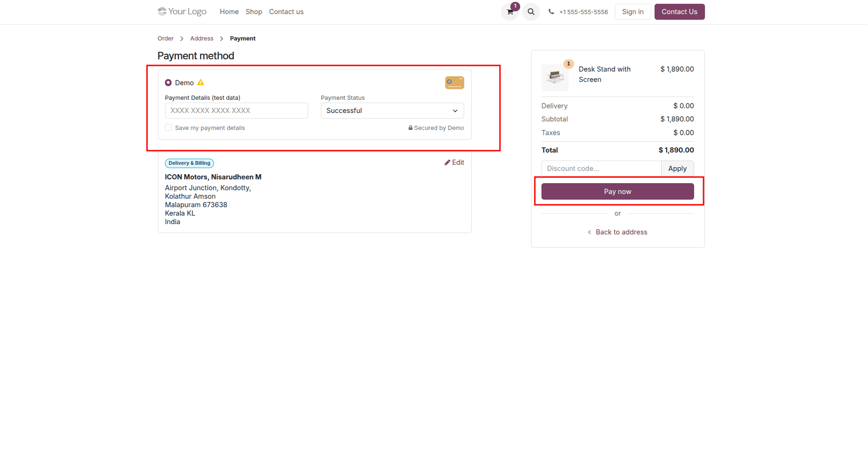
Task: Click the credit card icon
Action: click(455, 83)
